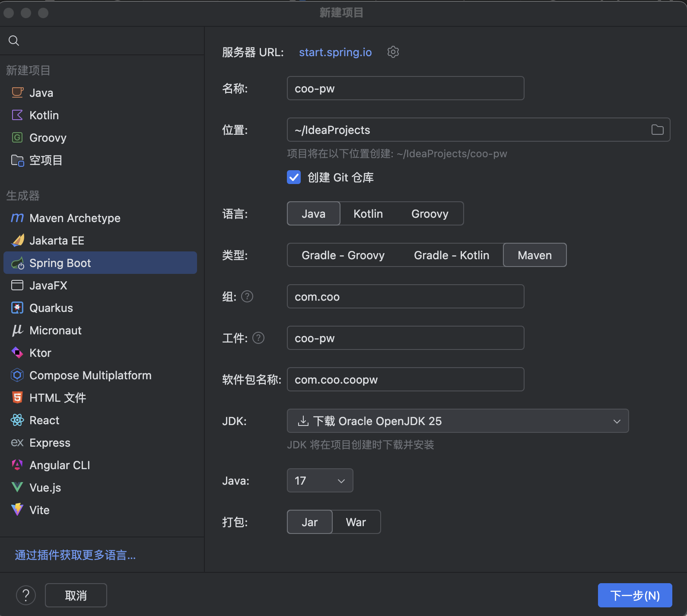Click the Groovy G icon
Image resolution: width=687 pixels, height=616 pixels.
click(x=17, y=137)
